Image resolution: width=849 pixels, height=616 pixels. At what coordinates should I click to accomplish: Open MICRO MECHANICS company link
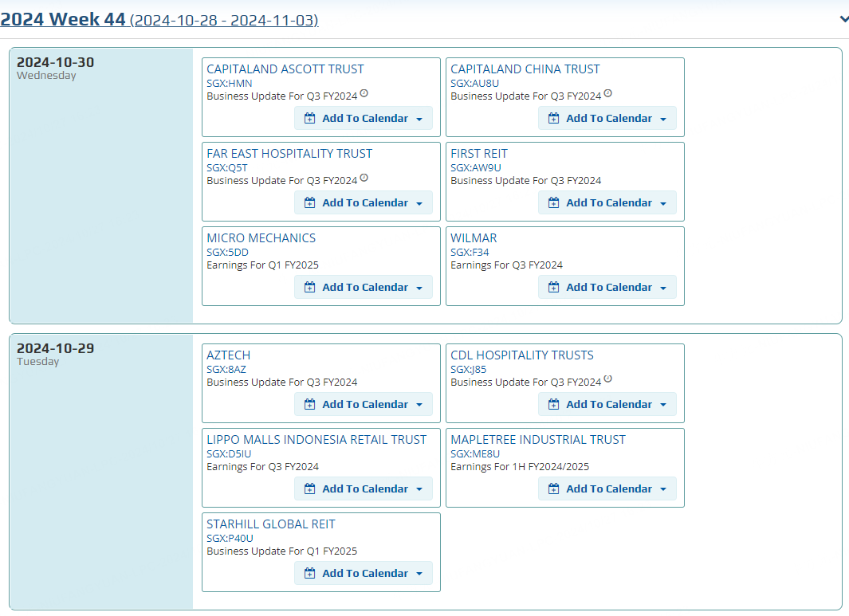click(261, 238)
